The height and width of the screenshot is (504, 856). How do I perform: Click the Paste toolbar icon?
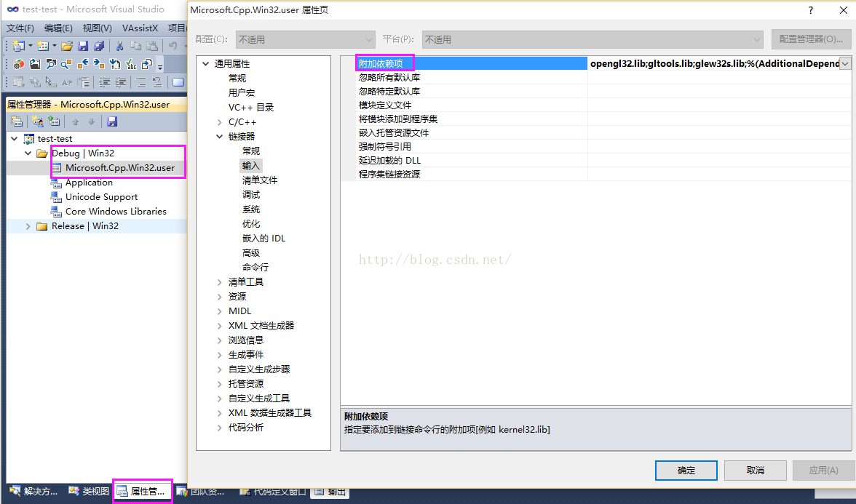click(x=152, y=46)
